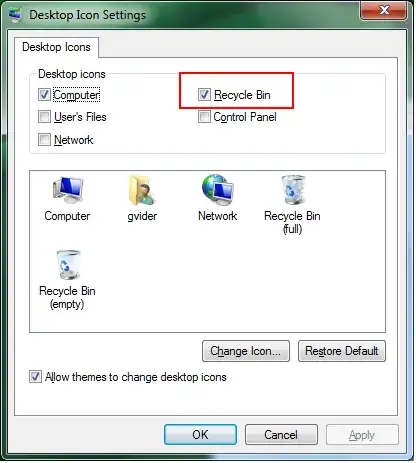This screenshot has height=463, width=416.
Task: Uncheck the Computer checkbox
Action: pos(44,95)
